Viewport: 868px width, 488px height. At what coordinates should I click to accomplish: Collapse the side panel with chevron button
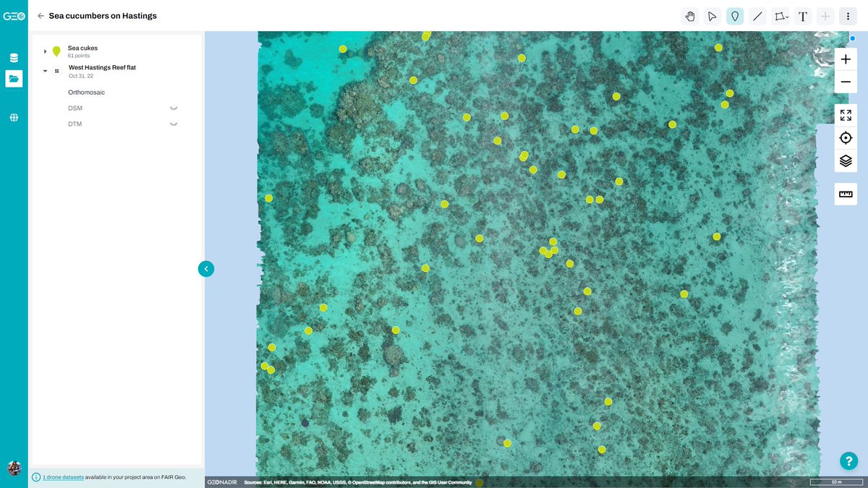(206, 269)
